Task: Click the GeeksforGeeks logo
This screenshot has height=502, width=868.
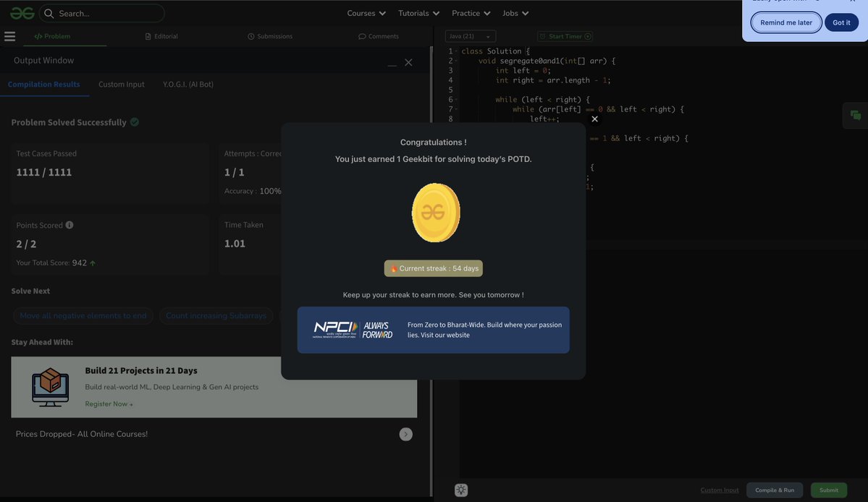Action: click(x=22, y=13)
